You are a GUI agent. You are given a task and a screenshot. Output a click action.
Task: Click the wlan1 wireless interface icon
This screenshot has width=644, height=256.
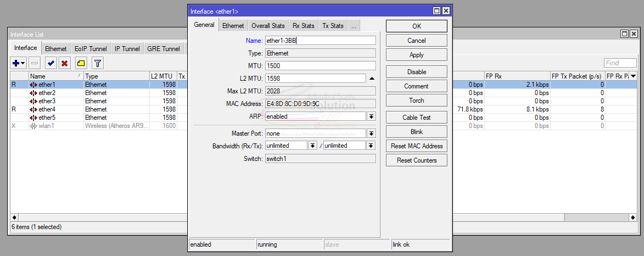point(33,126)
